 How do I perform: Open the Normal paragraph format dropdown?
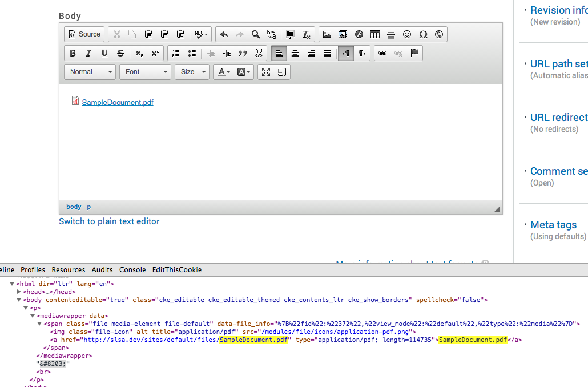[90, 71]
